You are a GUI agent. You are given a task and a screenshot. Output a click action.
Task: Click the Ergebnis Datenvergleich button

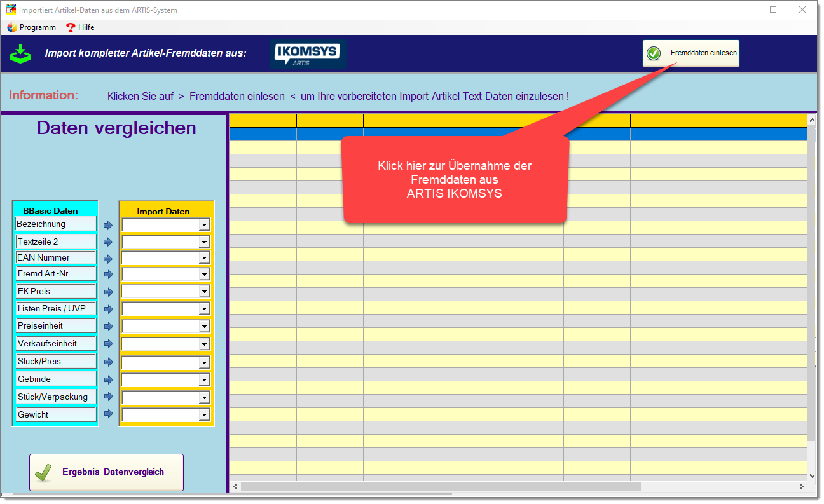(106, 472)
